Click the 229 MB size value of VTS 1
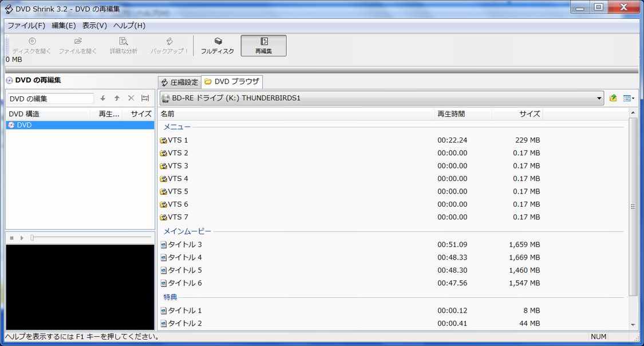644x346 pixels. (x=527, y=140)
